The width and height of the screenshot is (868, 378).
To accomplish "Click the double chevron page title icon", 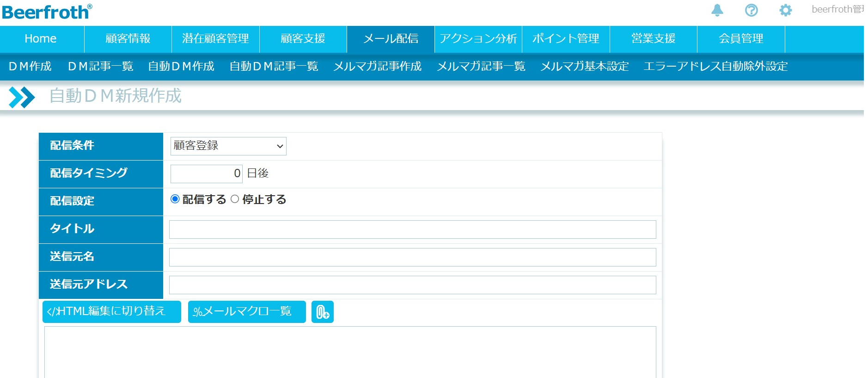I will click(x=22, y=97).
